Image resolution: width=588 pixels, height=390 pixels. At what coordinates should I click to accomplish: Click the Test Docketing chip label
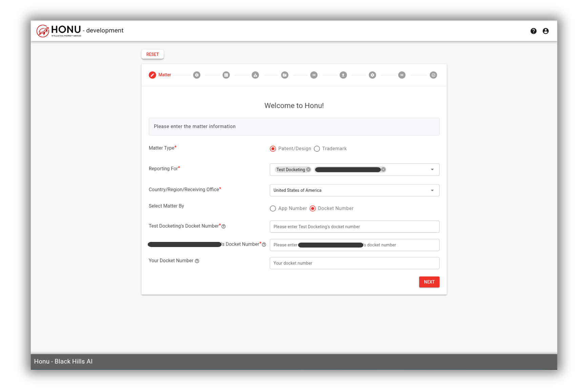pyautogui.click(x=290, y=170)
